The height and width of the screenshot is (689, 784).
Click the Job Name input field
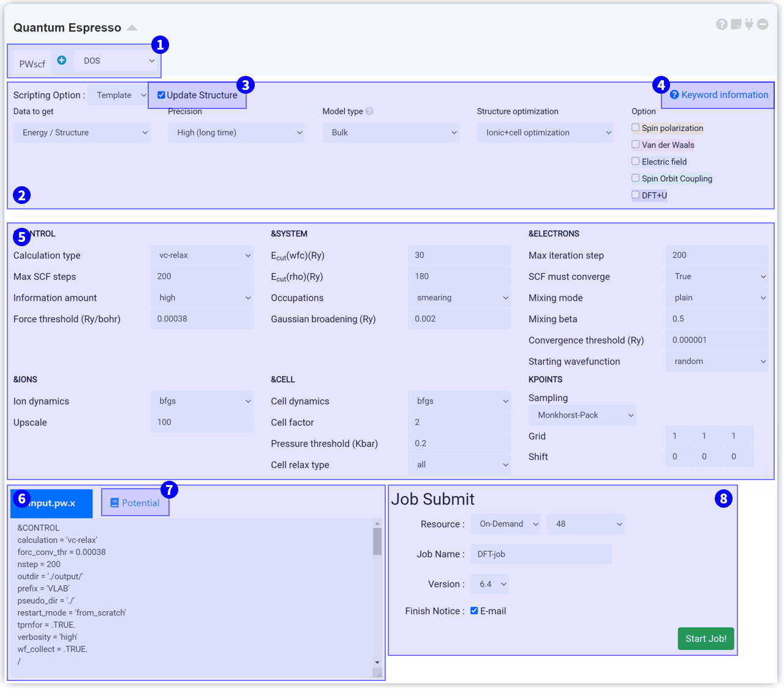click(x=541, y=554)
